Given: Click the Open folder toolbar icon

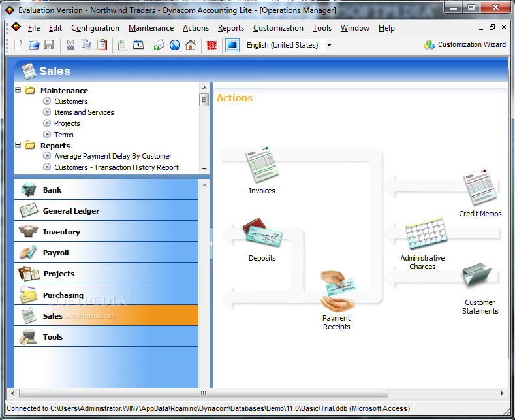Looking at the screenshot, I should [x=34, y=45].
